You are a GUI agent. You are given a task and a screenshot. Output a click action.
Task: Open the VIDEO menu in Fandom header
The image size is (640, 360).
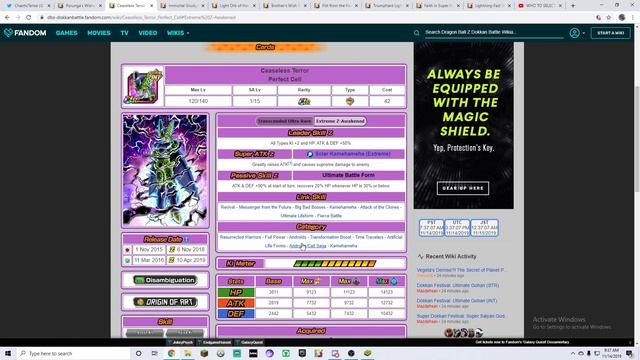point(147,33)
